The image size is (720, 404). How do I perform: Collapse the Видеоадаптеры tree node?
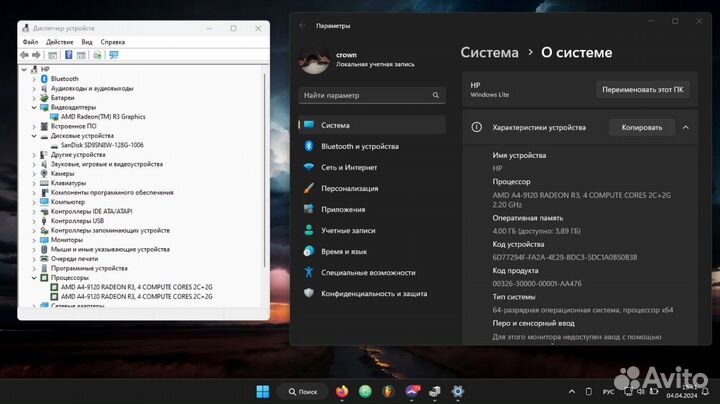pos(34,107)
